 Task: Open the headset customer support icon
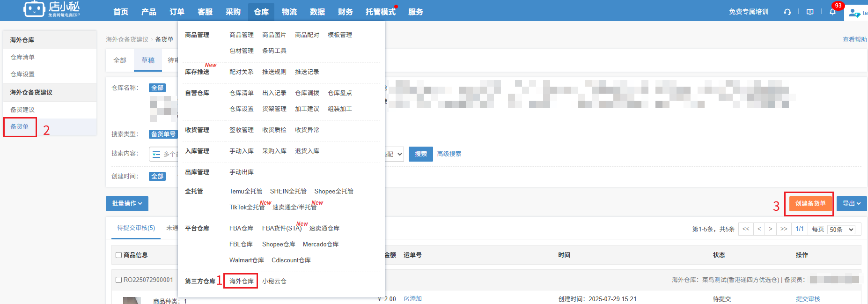pos(787,12)
